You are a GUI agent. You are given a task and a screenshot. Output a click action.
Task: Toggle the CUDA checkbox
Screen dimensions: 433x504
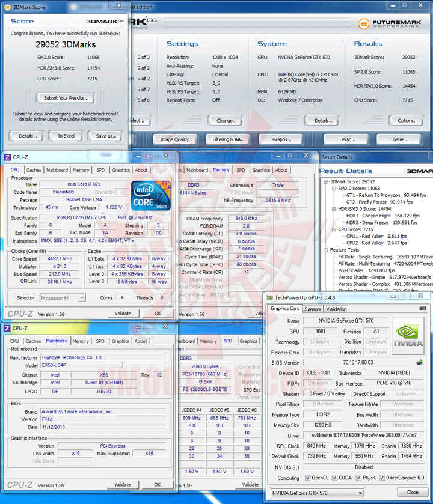click(335, 478)
